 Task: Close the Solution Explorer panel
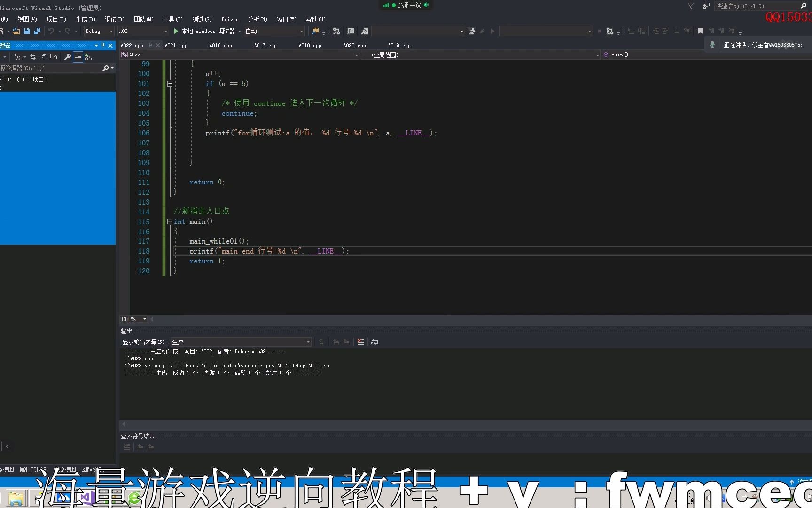[x=110, y=46]
